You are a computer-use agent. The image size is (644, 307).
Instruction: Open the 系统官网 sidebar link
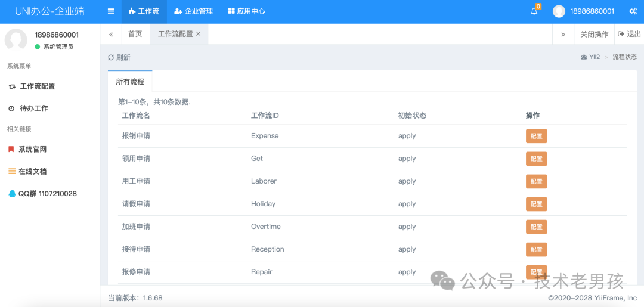(x=32, y=150)
